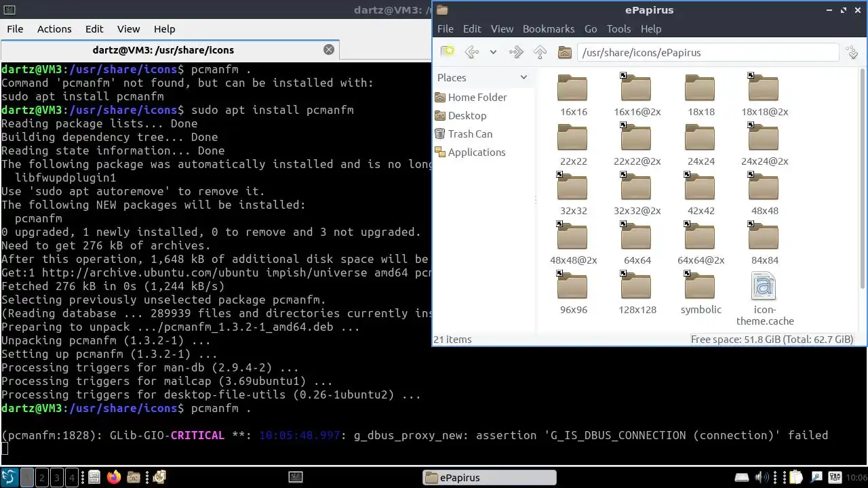Select the 96x96 folder icon

(x=572, y=287)
